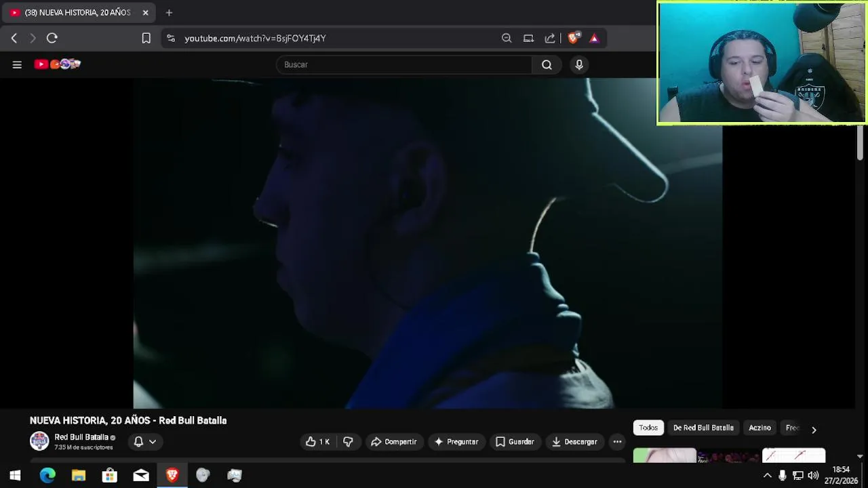The height and width of the screenshot is (488, 868).
Task: Share this page via address bar share icon
Action: 550,39
